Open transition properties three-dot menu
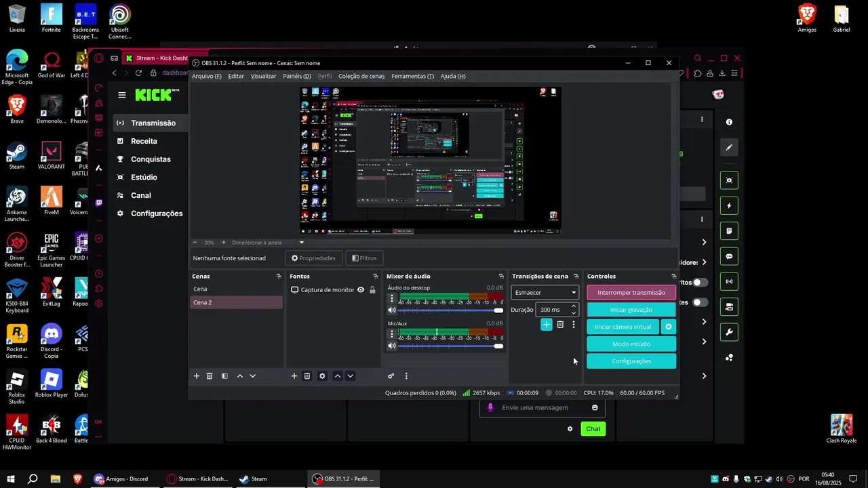868x488 pixels. (574, 325)
